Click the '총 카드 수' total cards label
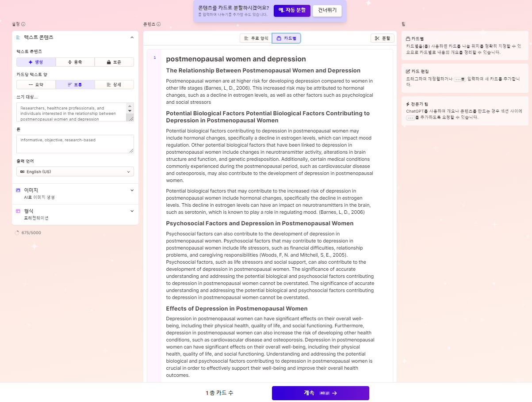This screenshot has width=532, height=402. pos(222,393)
